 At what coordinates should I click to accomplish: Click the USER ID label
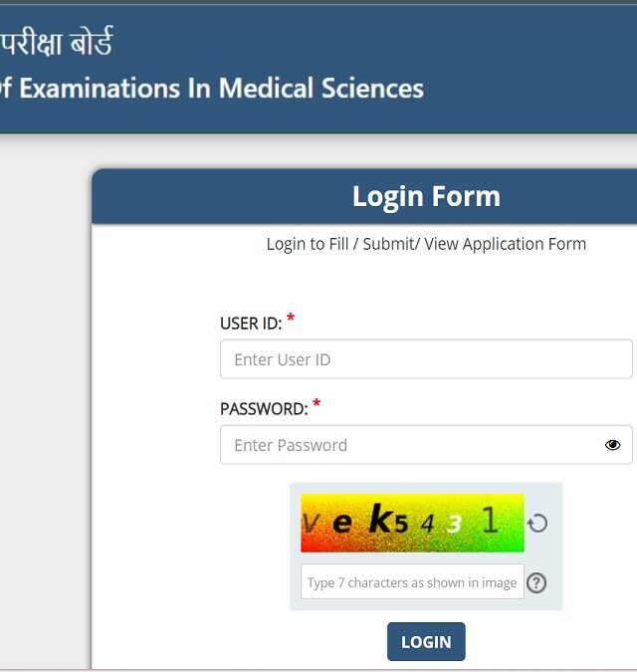coord(251,324)
